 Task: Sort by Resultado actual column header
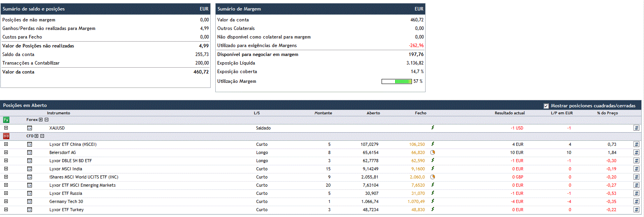(509, 113)
